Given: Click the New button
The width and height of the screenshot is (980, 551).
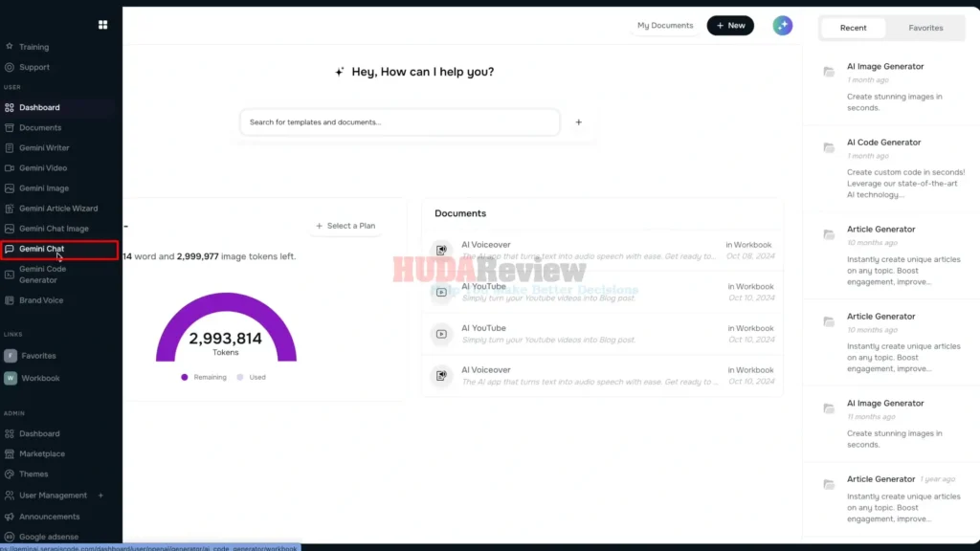Looking at the screenshot, I should pos(730,26).
